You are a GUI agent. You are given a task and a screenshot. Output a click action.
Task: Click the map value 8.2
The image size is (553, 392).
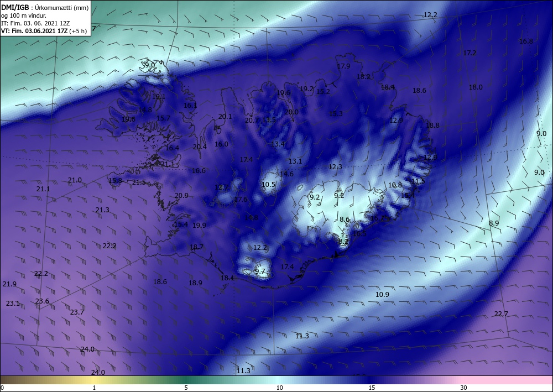343,242
